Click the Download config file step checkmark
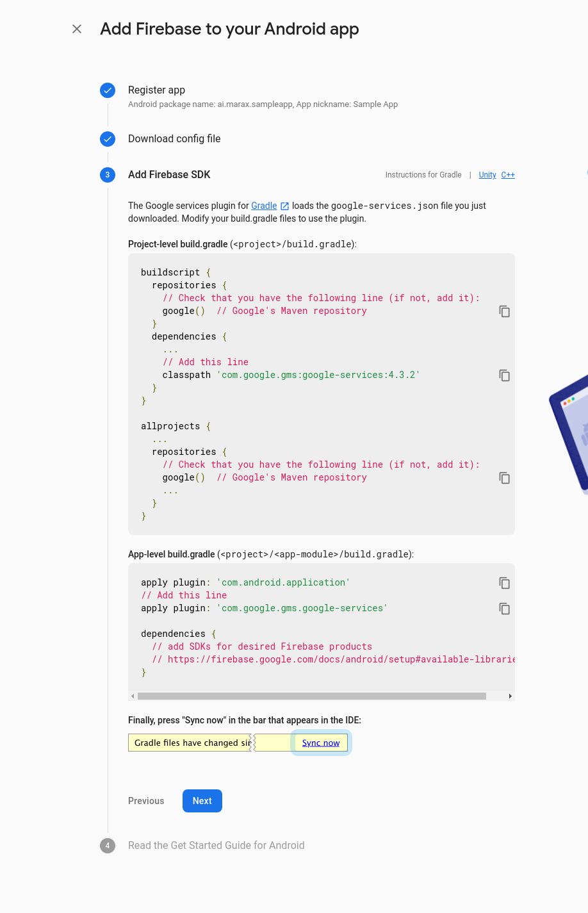 tap(108, 139)
